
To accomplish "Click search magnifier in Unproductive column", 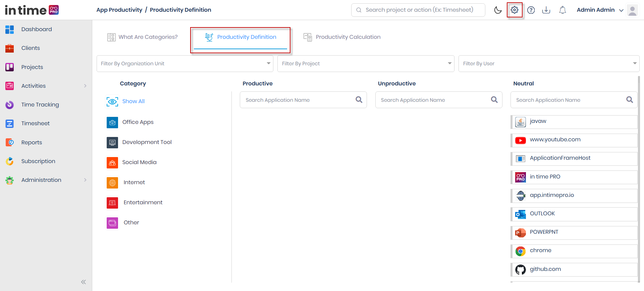I will click(x=494, y=99).
